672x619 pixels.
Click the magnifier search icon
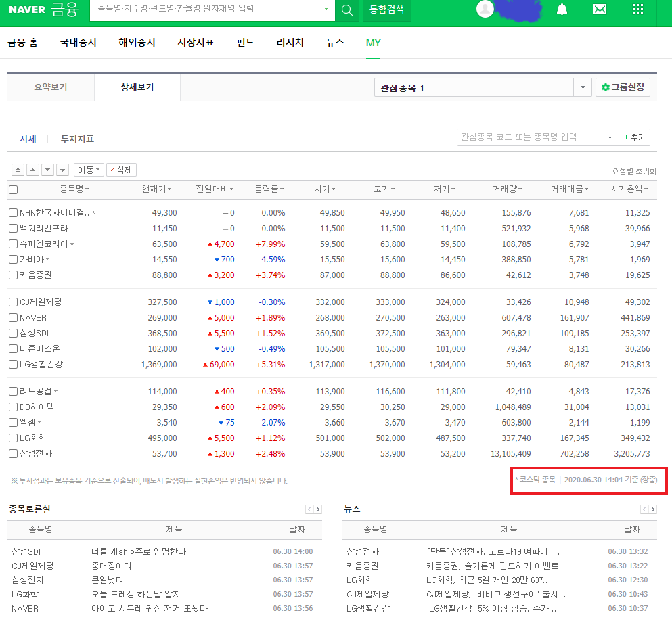pyautogui.click(x=346, y=10)
